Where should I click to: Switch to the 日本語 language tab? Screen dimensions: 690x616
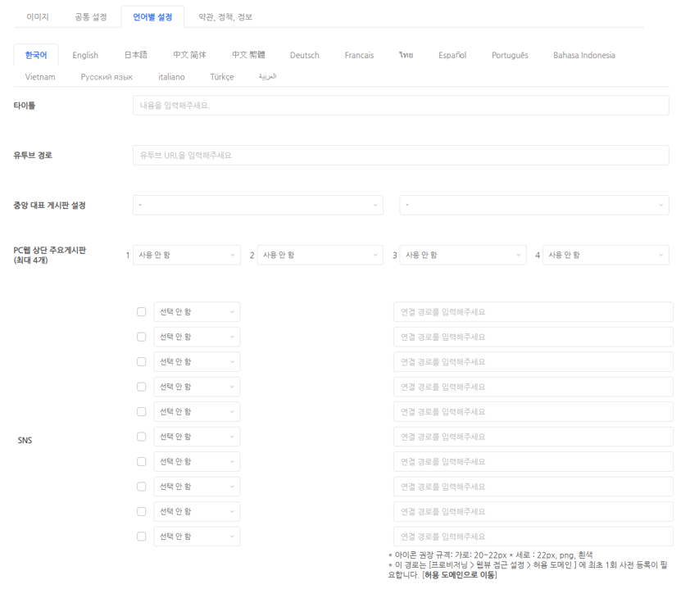point(135,55)
